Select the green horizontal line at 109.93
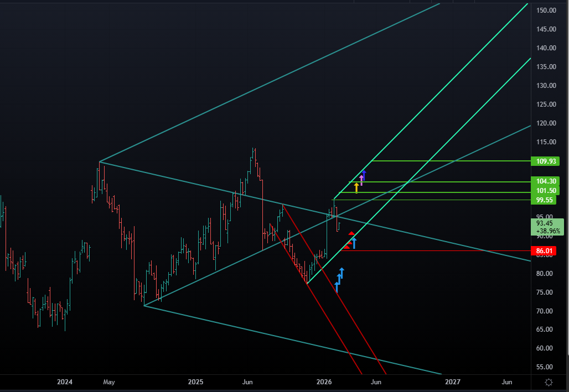 (443, 161)
